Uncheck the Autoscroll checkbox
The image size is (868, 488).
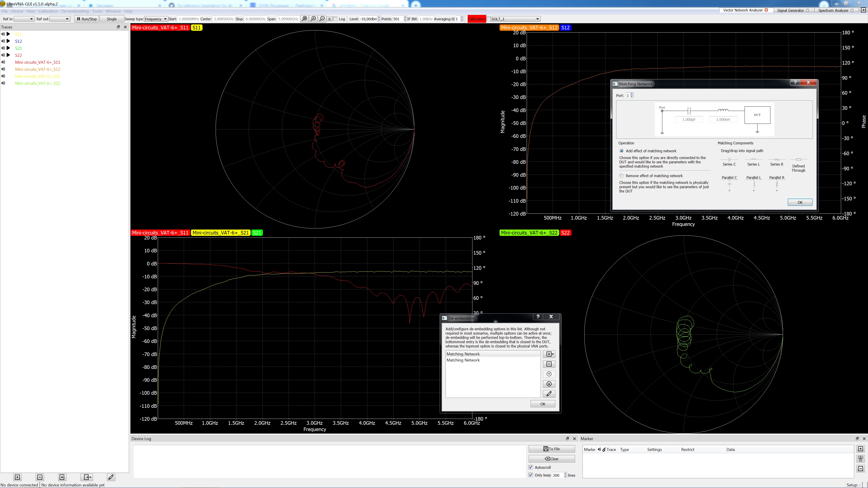[531, 467]
